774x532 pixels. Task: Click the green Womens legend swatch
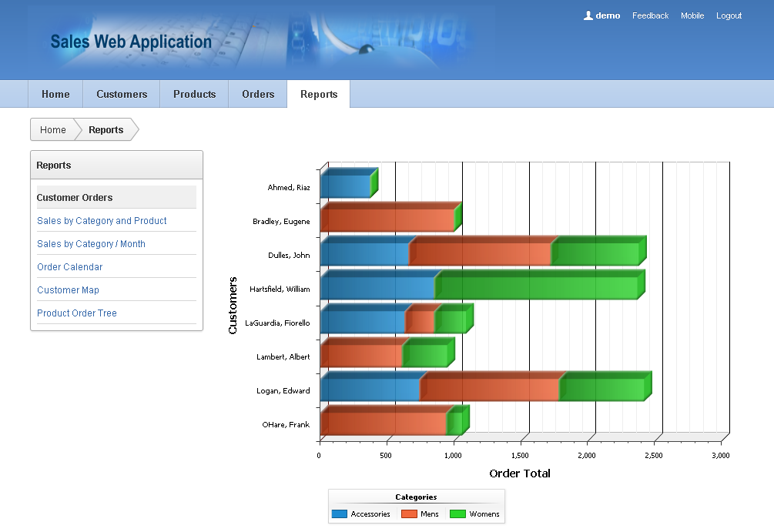[458, 514]
